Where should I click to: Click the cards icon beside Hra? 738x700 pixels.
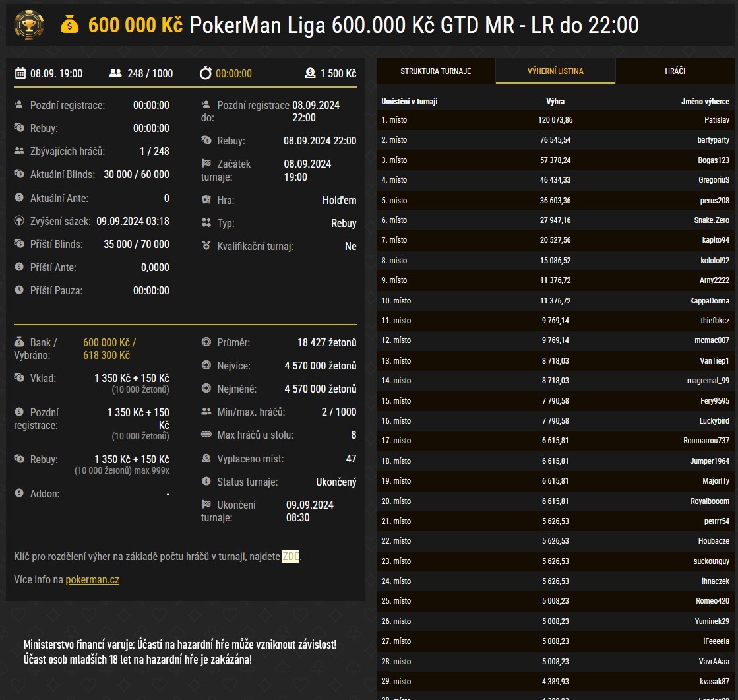(x=206, y=199)
